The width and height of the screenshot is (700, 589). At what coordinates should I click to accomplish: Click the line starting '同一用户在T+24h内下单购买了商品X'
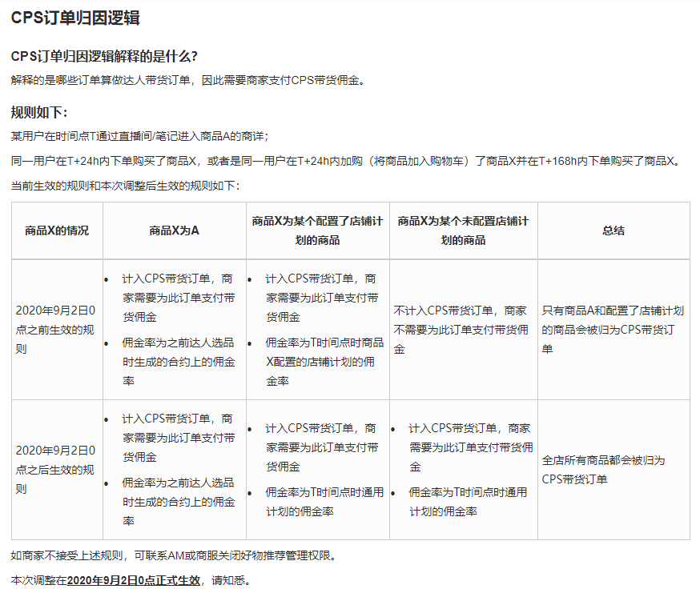pyautogui.click(x=345, y=161)
